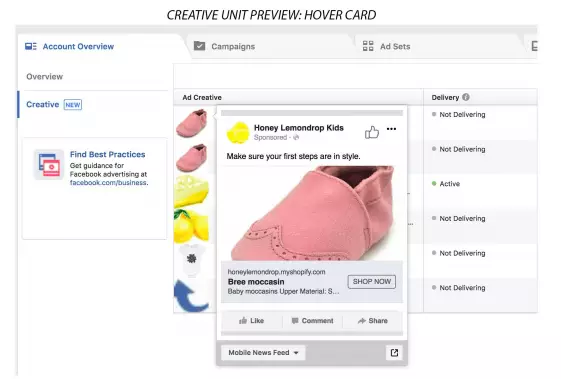Image resolution: width=561 pixels, height=379 pixels.
Task: Click the NEW badge beside Creative
Action: point(73,105)
